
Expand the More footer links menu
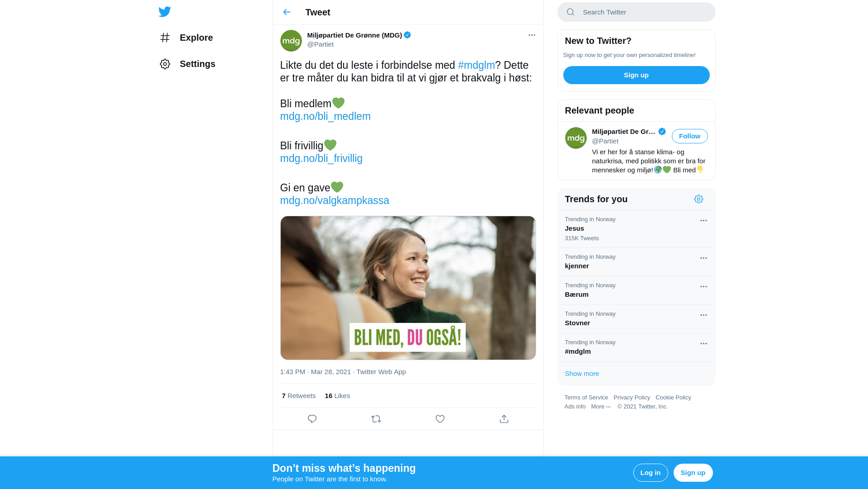(x=601, y=407)
